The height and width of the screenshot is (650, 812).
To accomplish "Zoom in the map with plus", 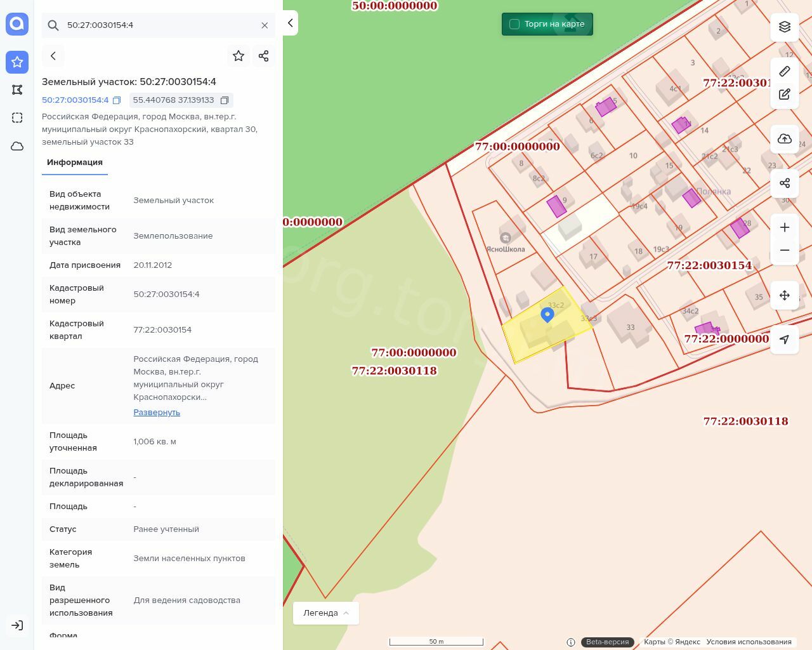I will pos(785,227).
